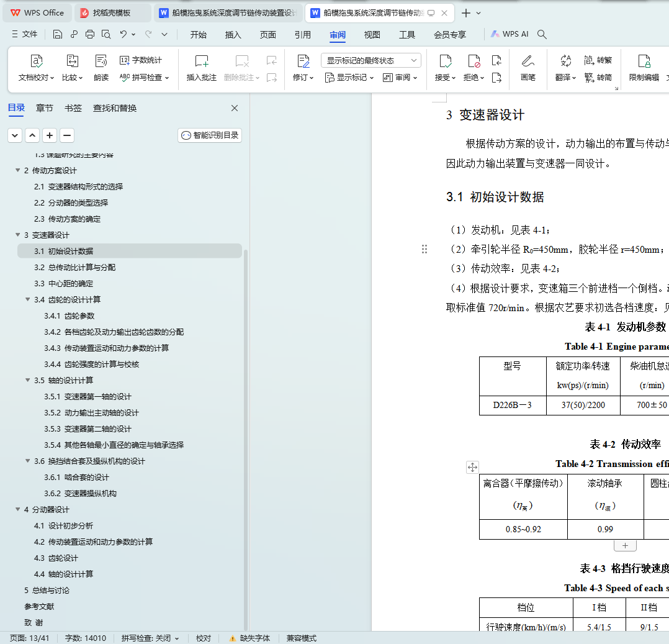Click the plus icon to expand outline levels
The height and width of the screenshot is (644, 669).
point(50,135)
